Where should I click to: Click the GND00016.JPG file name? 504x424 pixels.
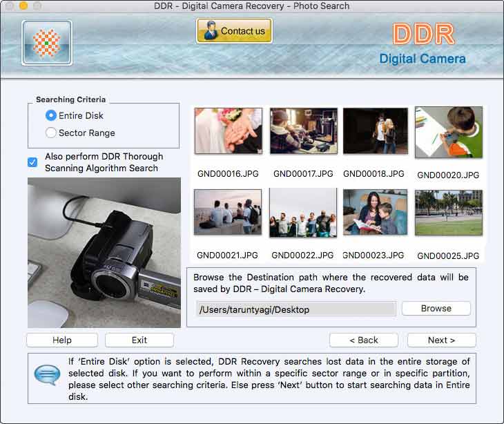point(228,174)
